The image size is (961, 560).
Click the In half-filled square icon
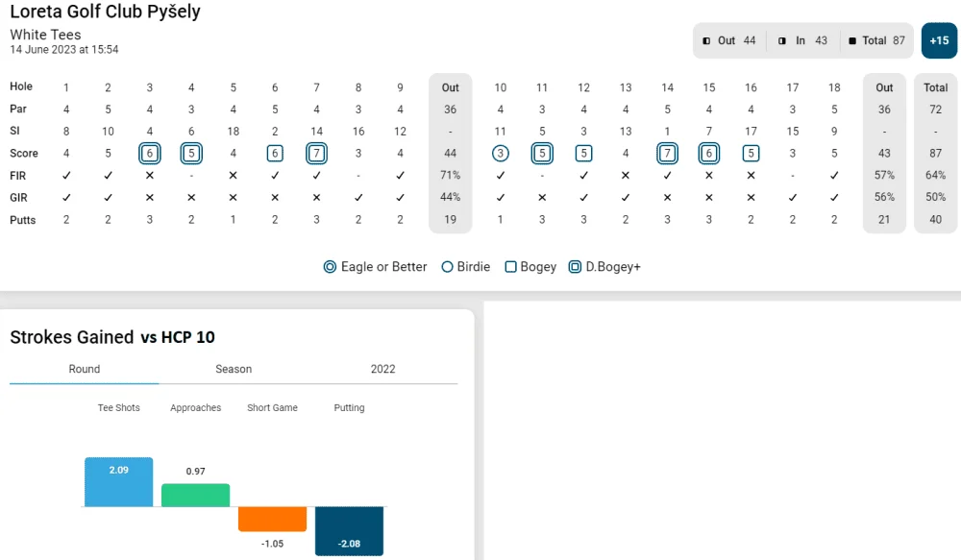click(x=782, y=41)
